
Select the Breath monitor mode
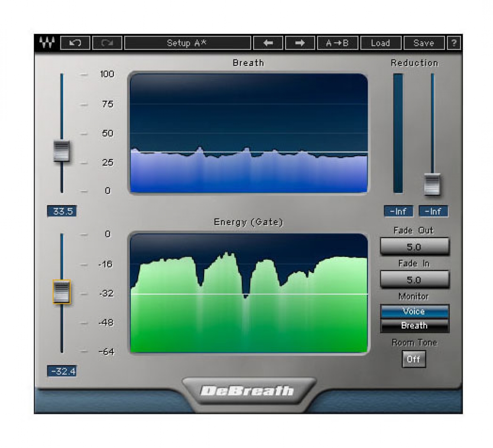click(414, 326)
